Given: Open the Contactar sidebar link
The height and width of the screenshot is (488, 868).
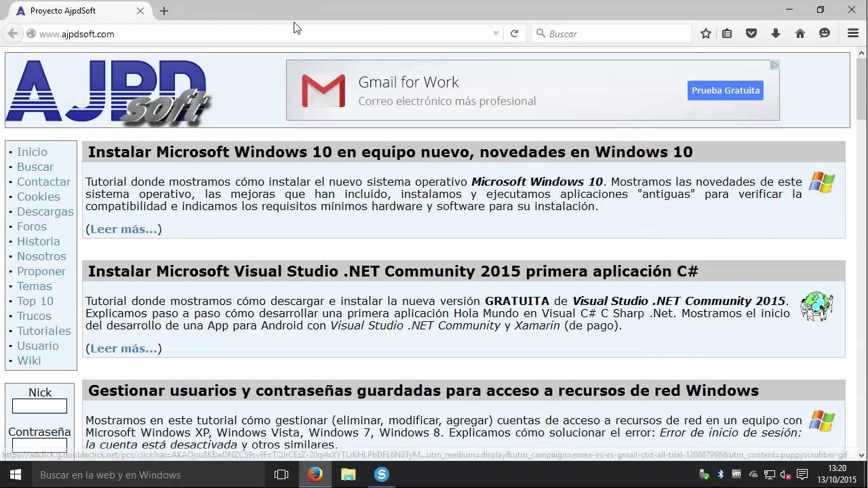Looking at the screenshot, I should tap(43, 182).
